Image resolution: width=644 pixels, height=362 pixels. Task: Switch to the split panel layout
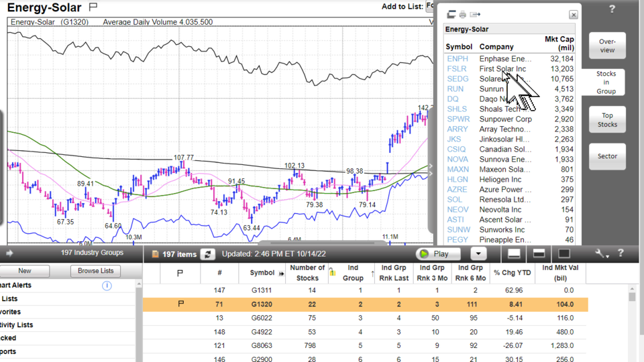point(539,253)
